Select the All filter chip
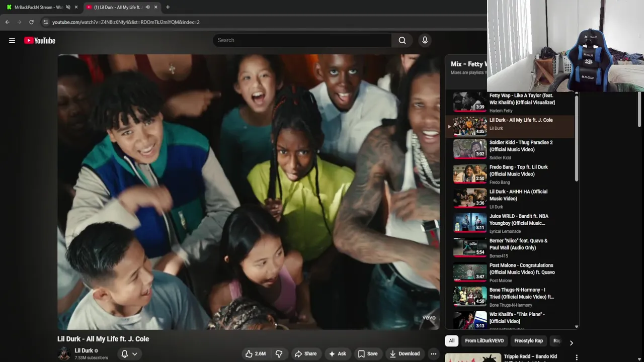 [451, 341]
